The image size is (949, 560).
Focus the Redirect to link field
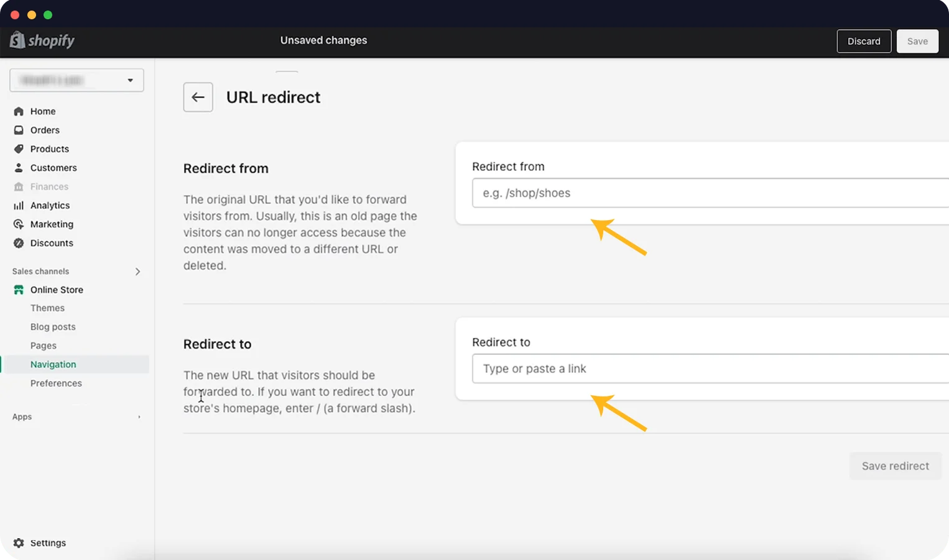(x=710, y=369)
